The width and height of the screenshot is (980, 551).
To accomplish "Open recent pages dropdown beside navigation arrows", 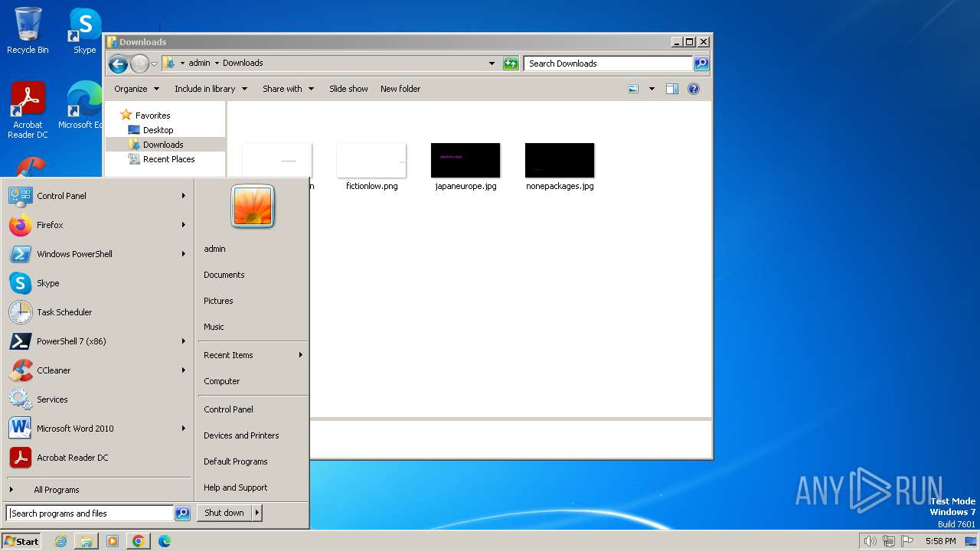I will click(155, 64).
